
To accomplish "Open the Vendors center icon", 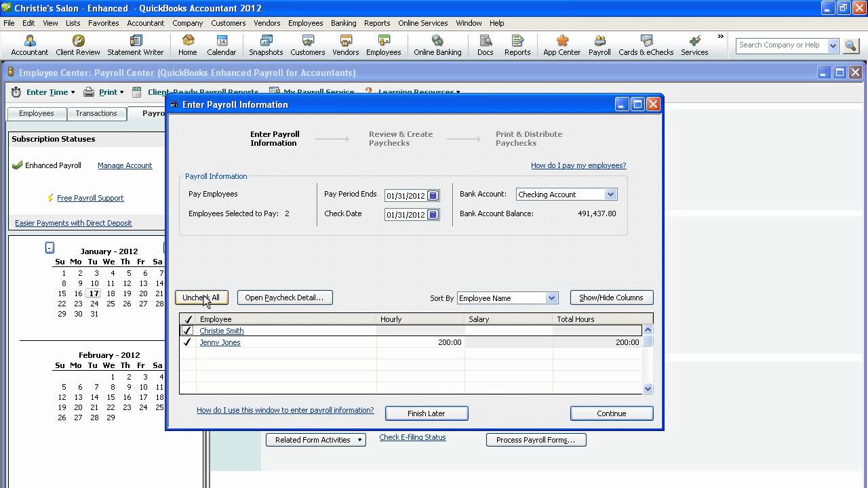I will coord(346,45).
